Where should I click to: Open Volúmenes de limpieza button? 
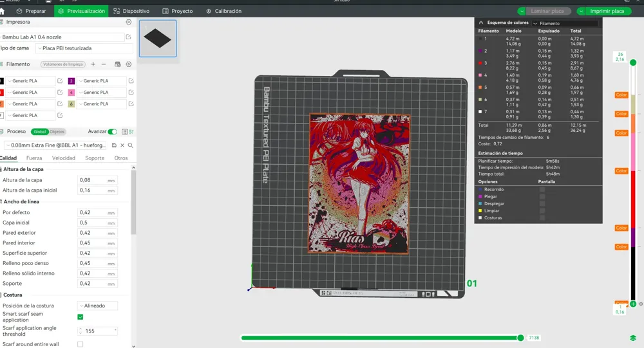63,64
